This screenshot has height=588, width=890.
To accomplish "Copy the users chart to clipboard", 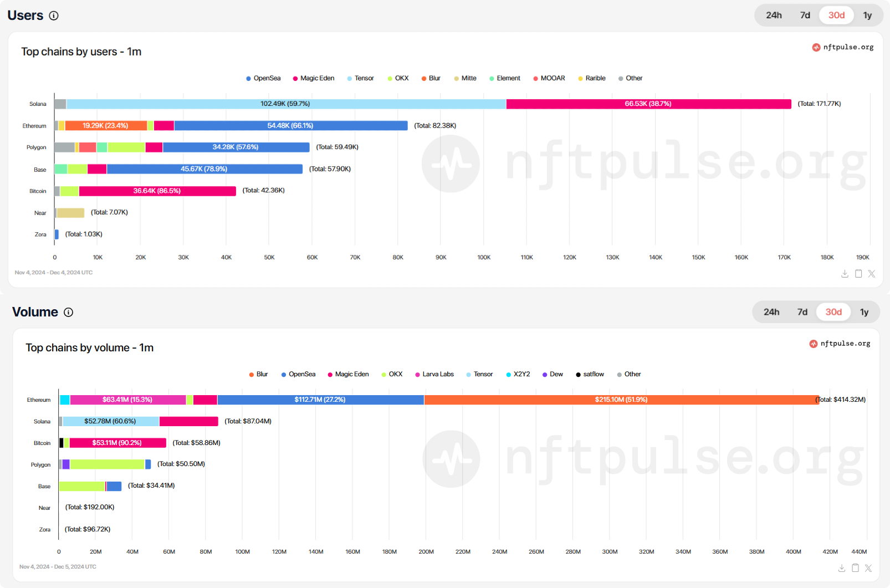I will pos(858,274).
